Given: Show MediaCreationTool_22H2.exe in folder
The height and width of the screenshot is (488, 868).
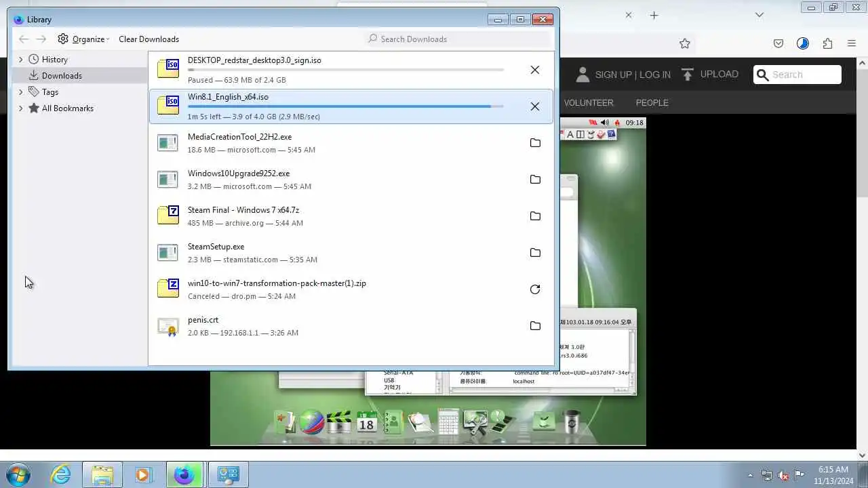Looking at the screenshot, I should tap(535, 143).
